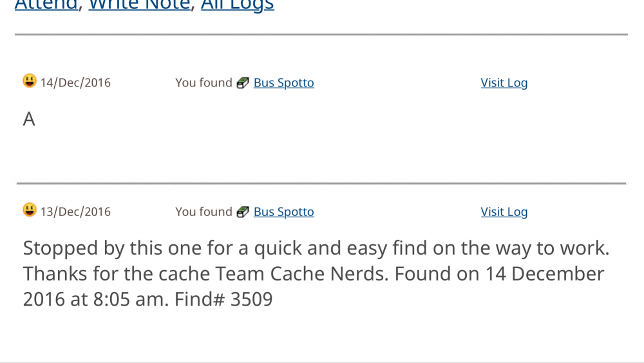
Task: Open Visit Log for the 14/Dec/2016 entry
Action: pos(504,83)
